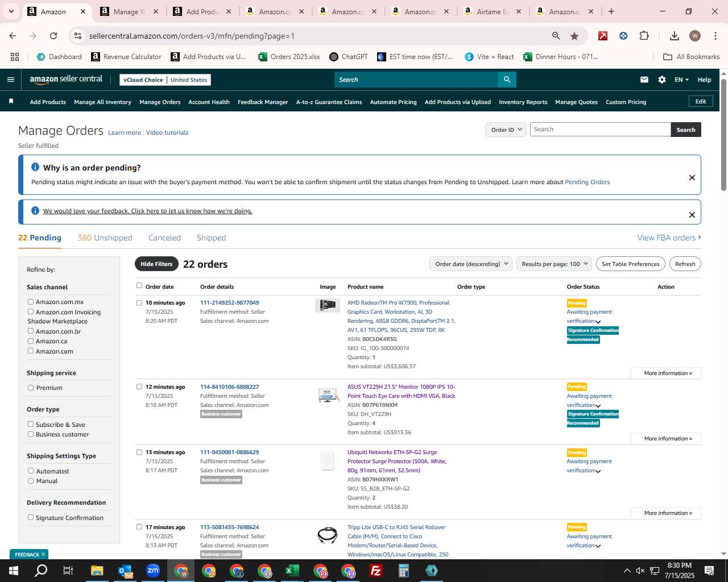This screenshot has height=582, width=728.
Task: Click Set Table Preferences button
Action: [x=630, y=264]
